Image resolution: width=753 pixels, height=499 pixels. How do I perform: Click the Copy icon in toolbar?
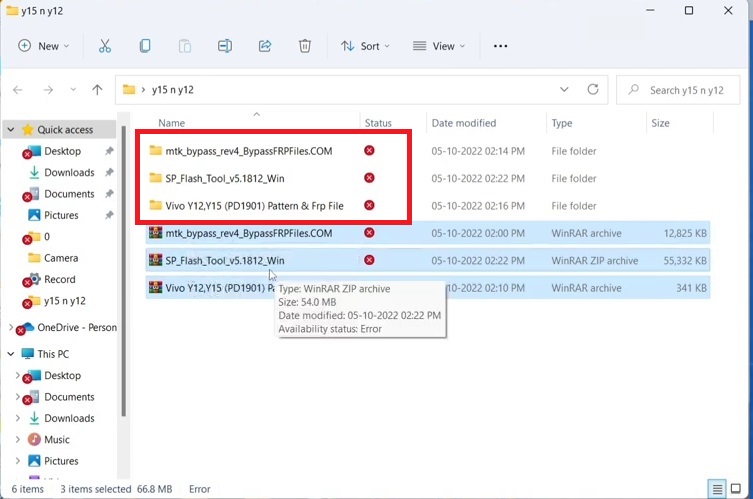[145, 46]
